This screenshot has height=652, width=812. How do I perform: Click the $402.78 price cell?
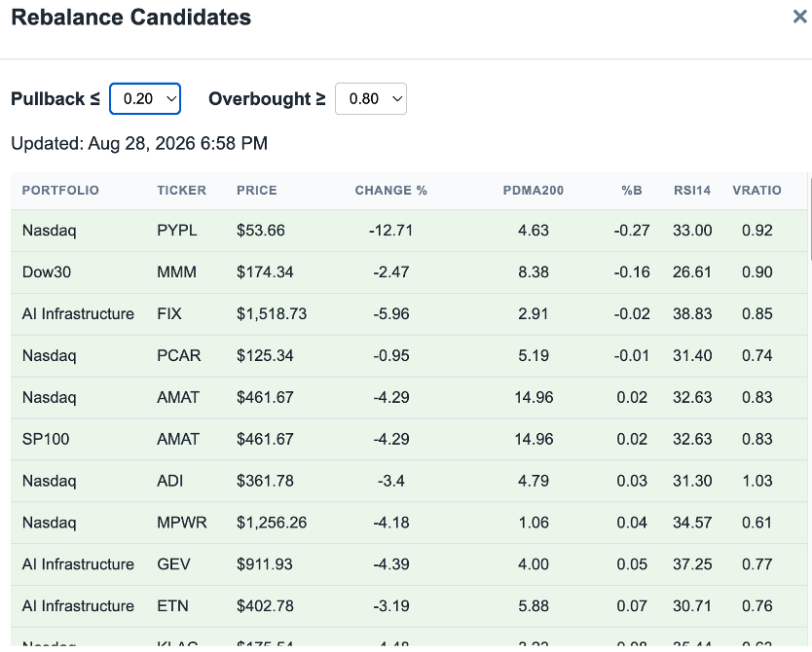[265, 606]
